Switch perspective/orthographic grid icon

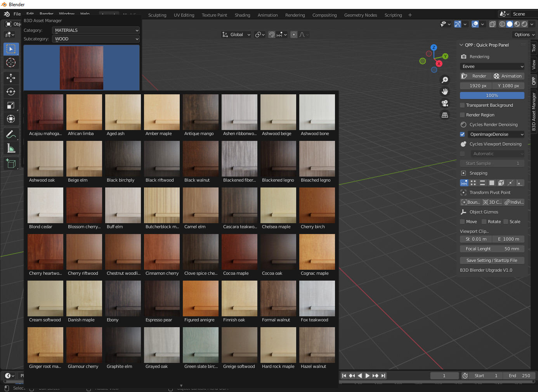pos(445,115)
